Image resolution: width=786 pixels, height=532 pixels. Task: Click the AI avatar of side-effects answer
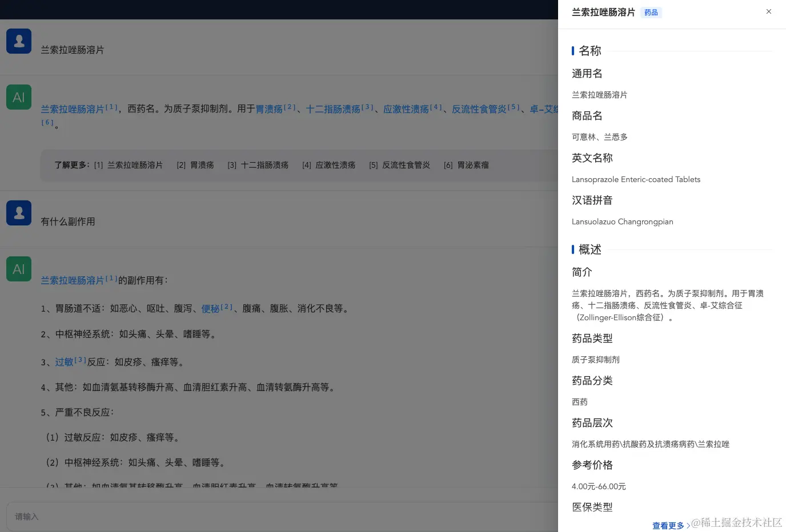[19, 269]
